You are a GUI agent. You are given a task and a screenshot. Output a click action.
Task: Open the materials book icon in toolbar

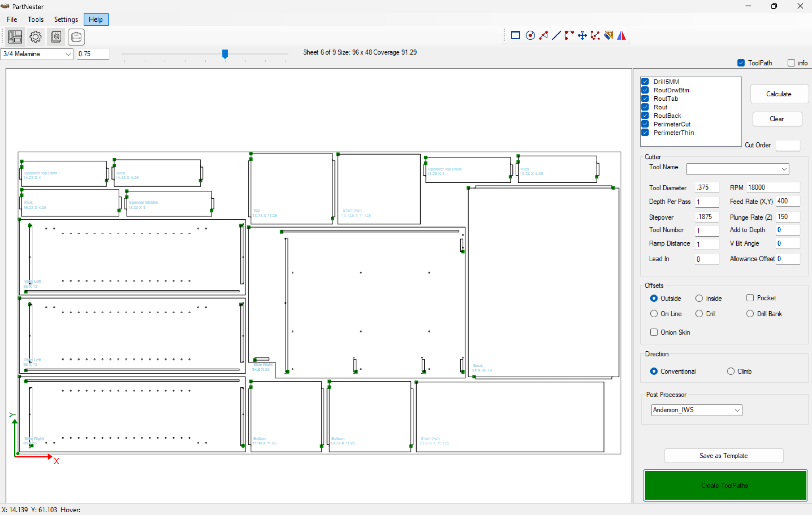[56, 37]
